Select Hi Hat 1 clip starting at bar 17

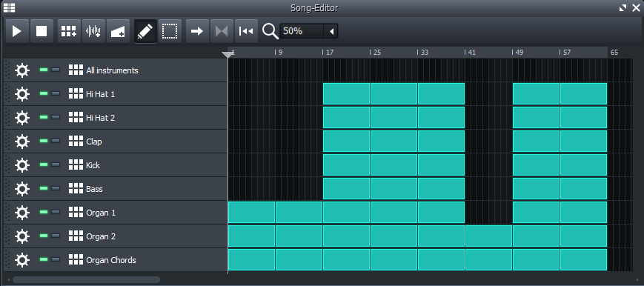click(347, 93)
